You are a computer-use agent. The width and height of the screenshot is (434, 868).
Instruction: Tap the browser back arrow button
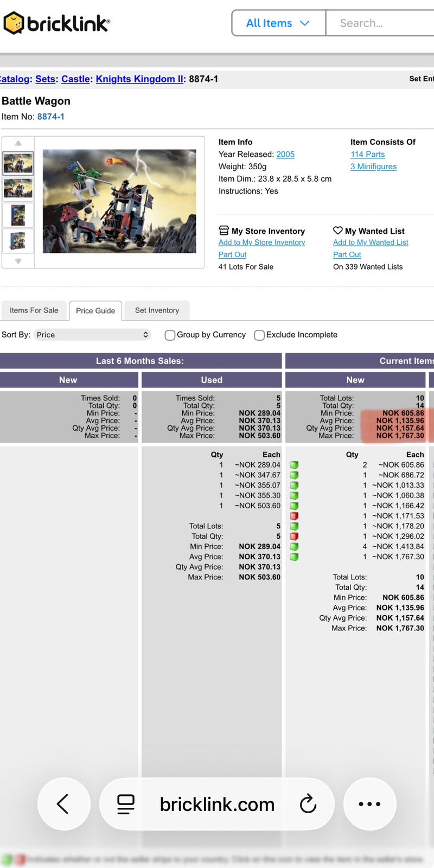click(x=63, y=804)
